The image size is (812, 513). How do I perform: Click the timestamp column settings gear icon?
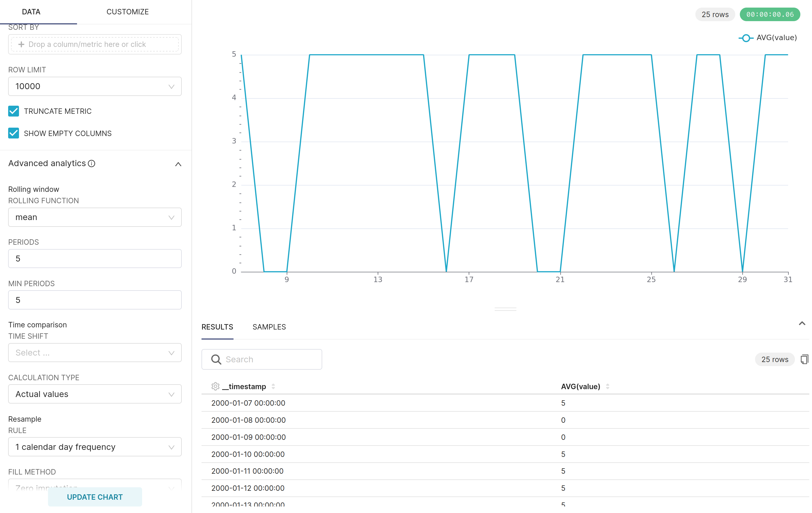(216, 386)
